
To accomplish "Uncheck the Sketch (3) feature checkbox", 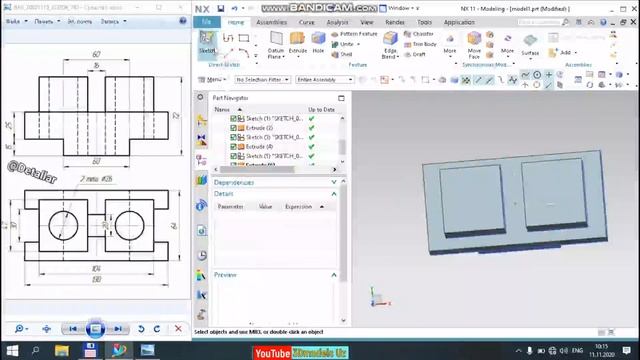I will point(233,137).
